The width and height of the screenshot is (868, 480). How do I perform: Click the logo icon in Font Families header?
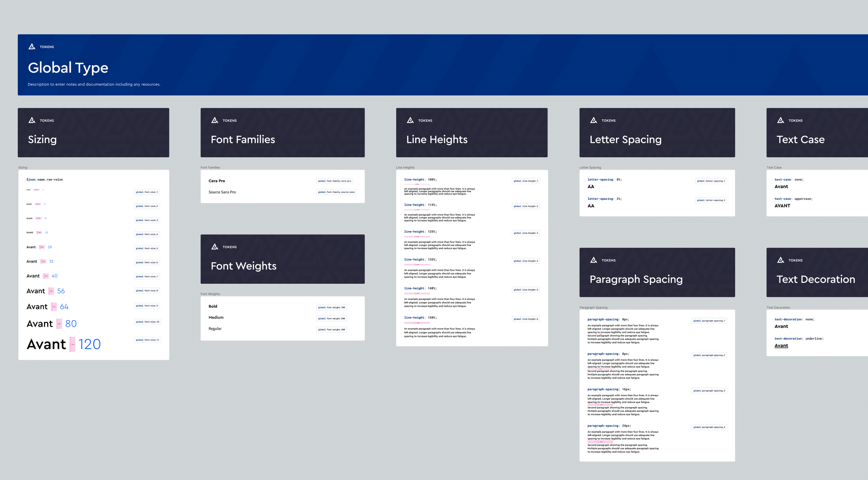click(x=215, y=120)
